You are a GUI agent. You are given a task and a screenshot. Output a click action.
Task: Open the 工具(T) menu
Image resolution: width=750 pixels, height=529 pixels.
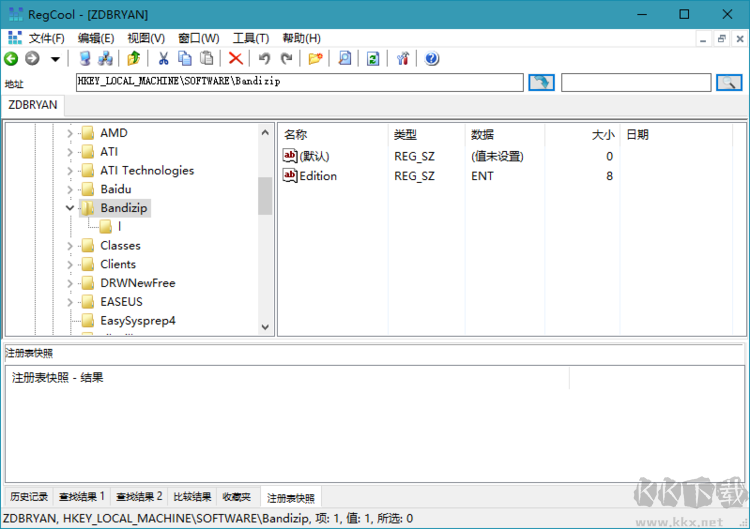click(251, 38)
